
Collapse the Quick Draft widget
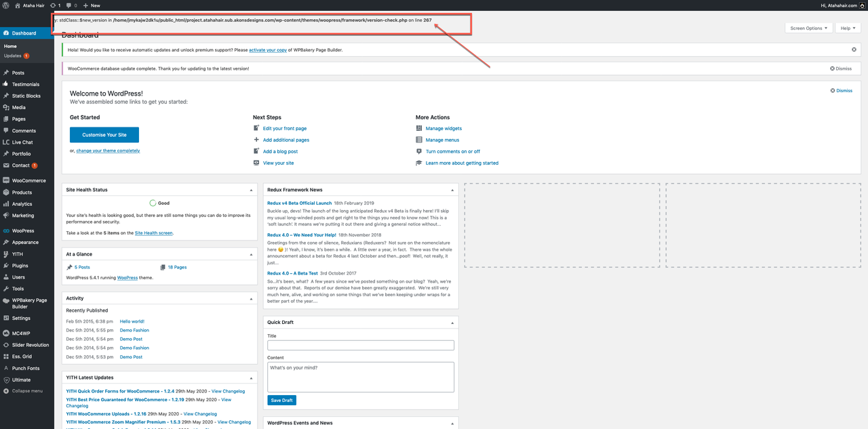pos(452,322)
